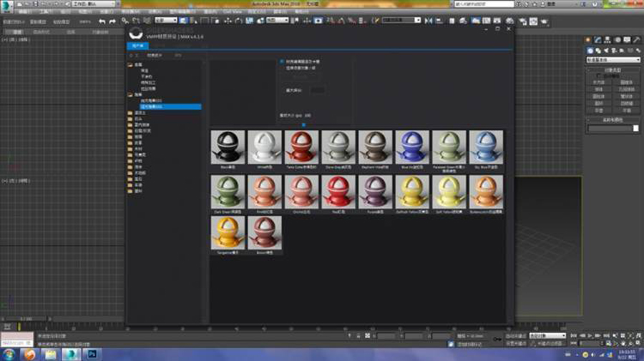Select the first tab in V-Ray material dialog

pos(137,45)
